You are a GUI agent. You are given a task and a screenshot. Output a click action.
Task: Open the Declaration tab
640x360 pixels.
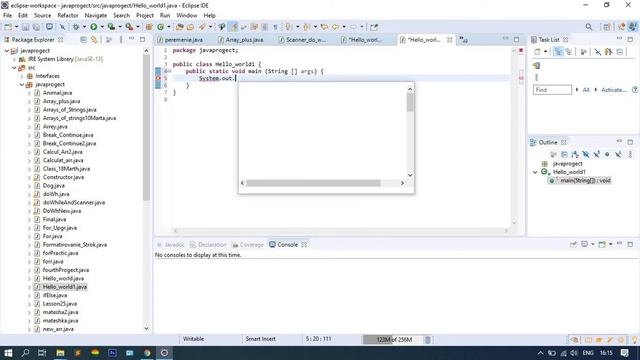pyautogui.click(x=208, y=244)
